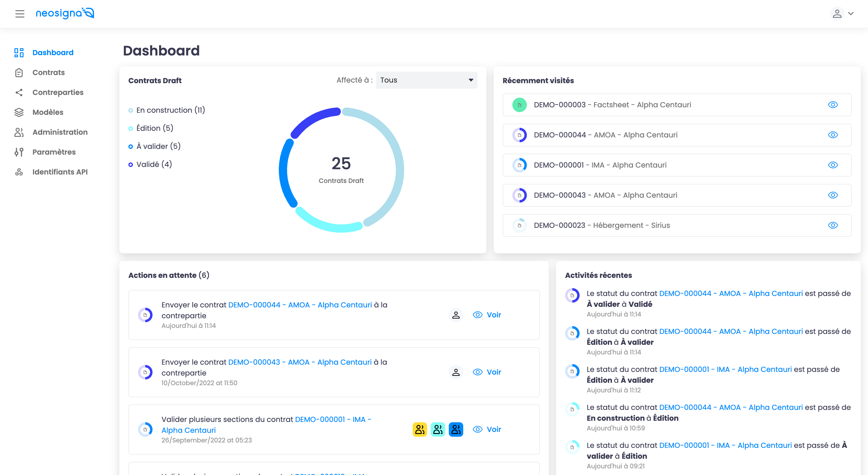Go to Contrats in sidebar
This screenshot has height=475, width=868.
[x=49, y=72]
